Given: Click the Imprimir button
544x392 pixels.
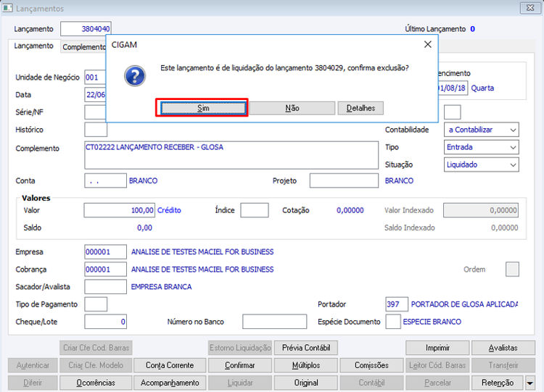Looking at the screenshot, I should (437, 348).
